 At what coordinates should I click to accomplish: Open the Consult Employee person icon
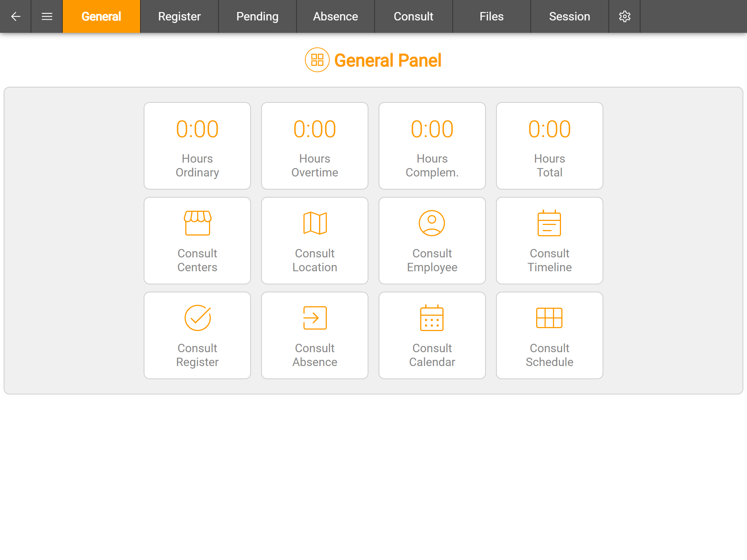tap(432, 223)
